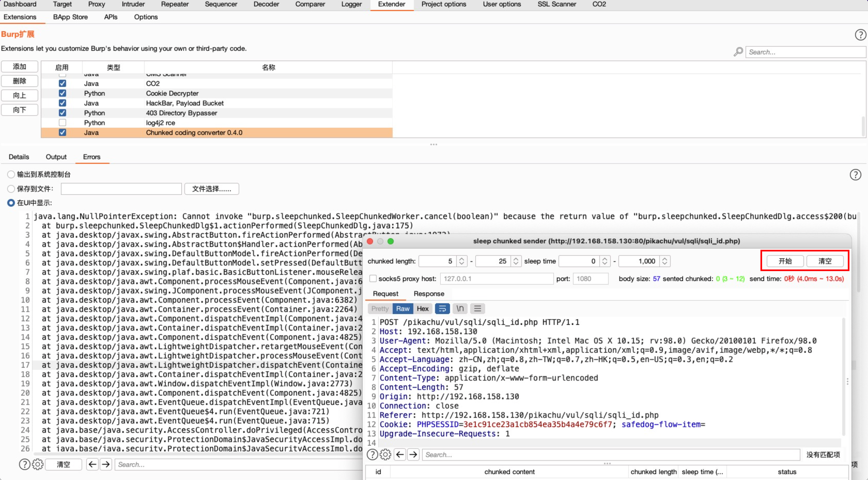Click stepper for chunked length minimum 5
Viewport: 868px width, 480px height.
pyautogui.click(x=462, y=261)
